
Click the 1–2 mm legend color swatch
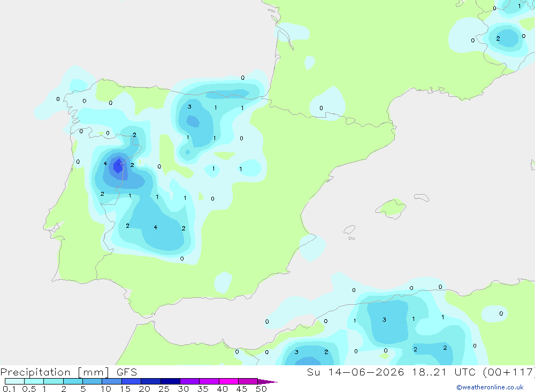tap(53, 381)
